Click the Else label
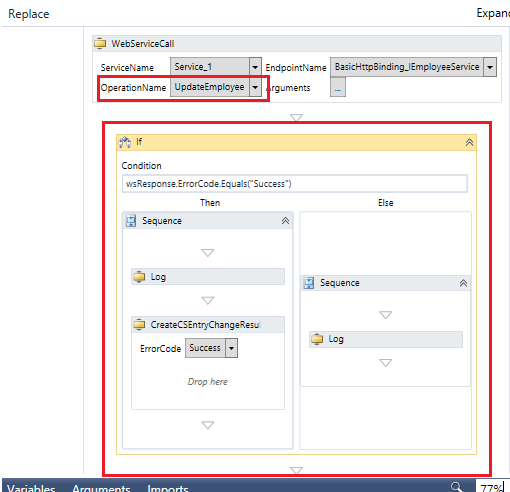Screen dimensions: 510x492 386,203
